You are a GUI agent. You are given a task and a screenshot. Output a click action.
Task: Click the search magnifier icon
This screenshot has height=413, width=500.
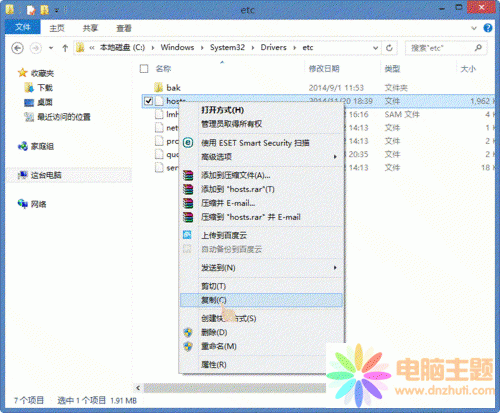[x=478, y=48]
